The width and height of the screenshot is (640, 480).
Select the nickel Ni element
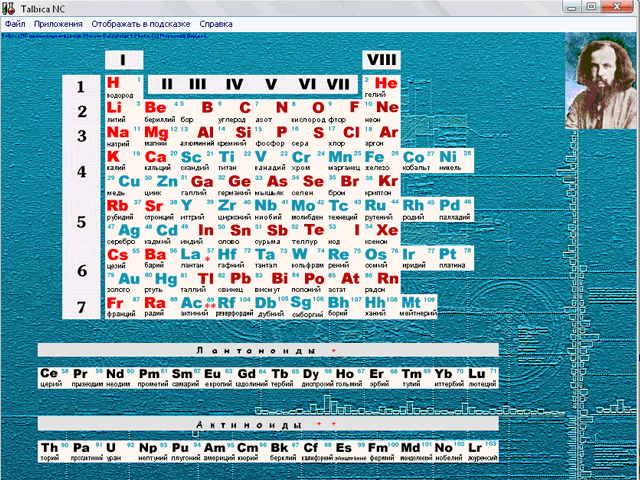[456, 160]
